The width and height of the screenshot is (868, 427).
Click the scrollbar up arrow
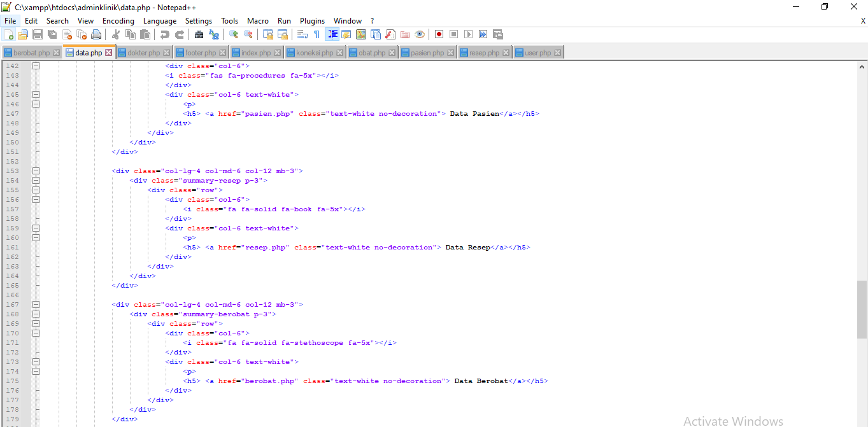tap(862, 66)
